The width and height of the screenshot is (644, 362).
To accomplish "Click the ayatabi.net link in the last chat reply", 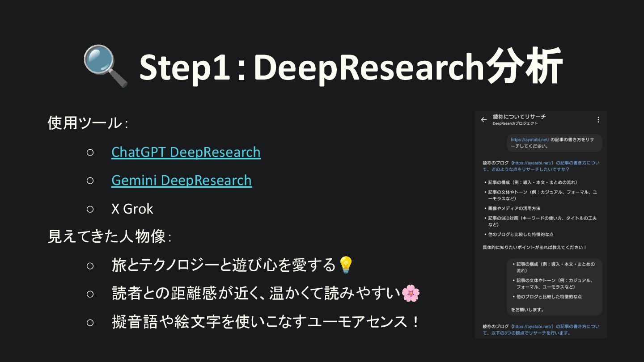I will point(533,327).
